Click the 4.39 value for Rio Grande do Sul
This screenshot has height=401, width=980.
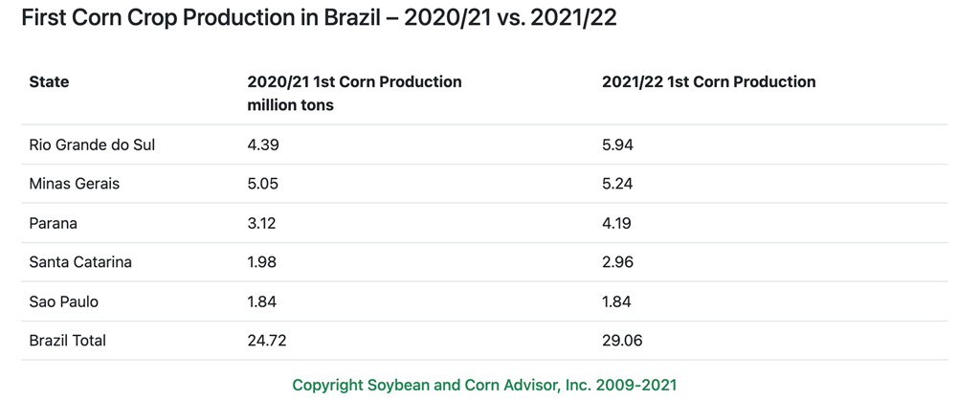click(x=263, y=145)
